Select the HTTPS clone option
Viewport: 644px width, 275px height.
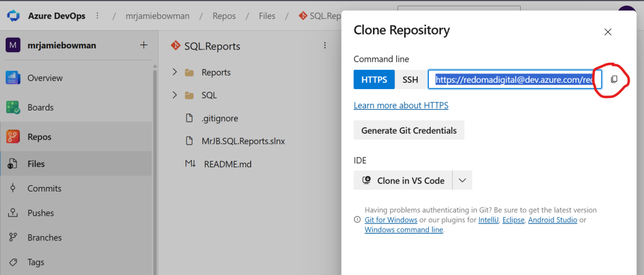pos(374,80)
